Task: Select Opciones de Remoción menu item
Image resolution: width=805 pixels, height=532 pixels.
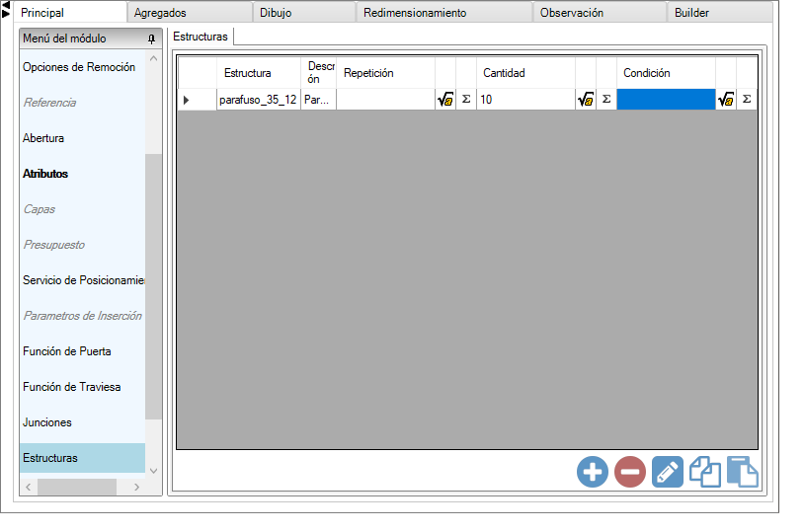Action: click(x=79, y=67)
